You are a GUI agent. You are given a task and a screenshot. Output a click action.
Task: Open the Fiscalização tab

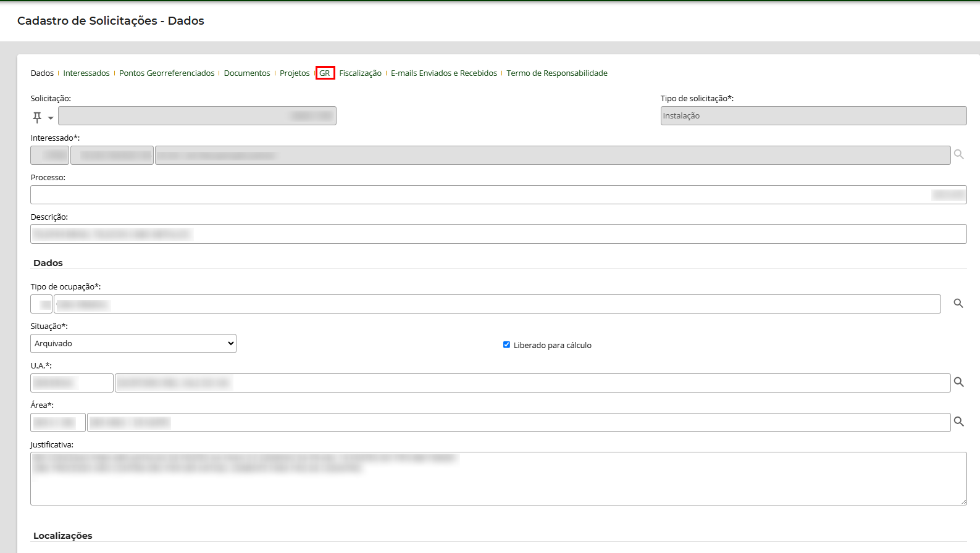coord(360,73)
